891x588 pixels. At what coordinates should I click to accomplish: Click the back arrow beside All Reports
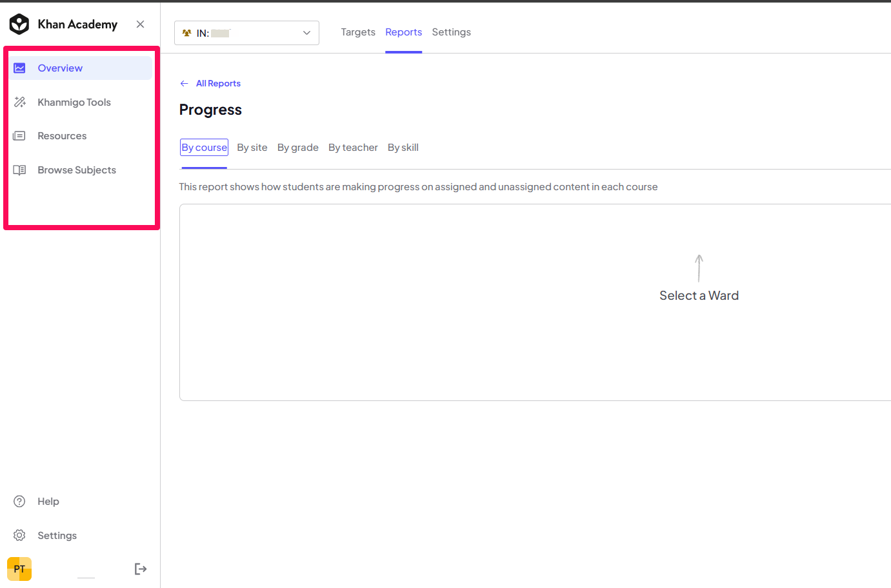[184, 83]
